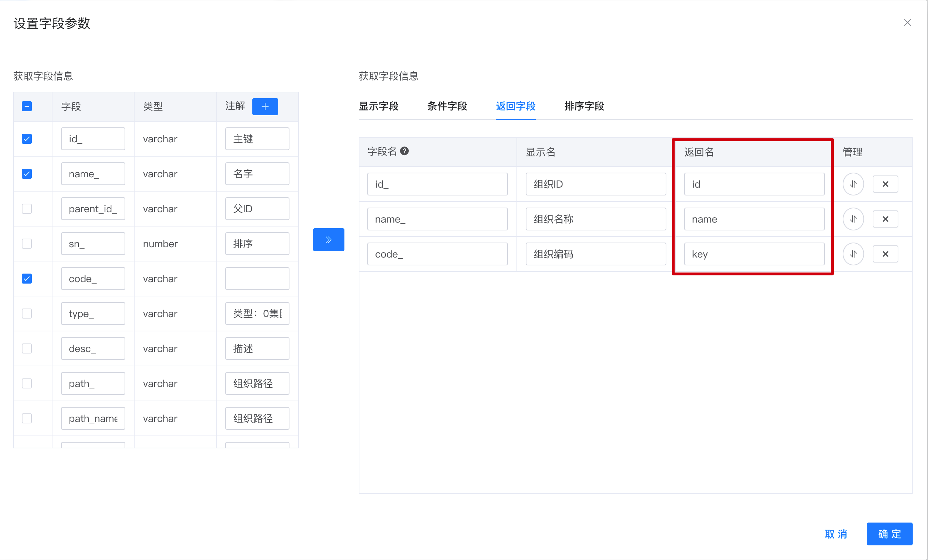
Task: Edit the 显示名 field 组织ID
Action: click(596, 184)
